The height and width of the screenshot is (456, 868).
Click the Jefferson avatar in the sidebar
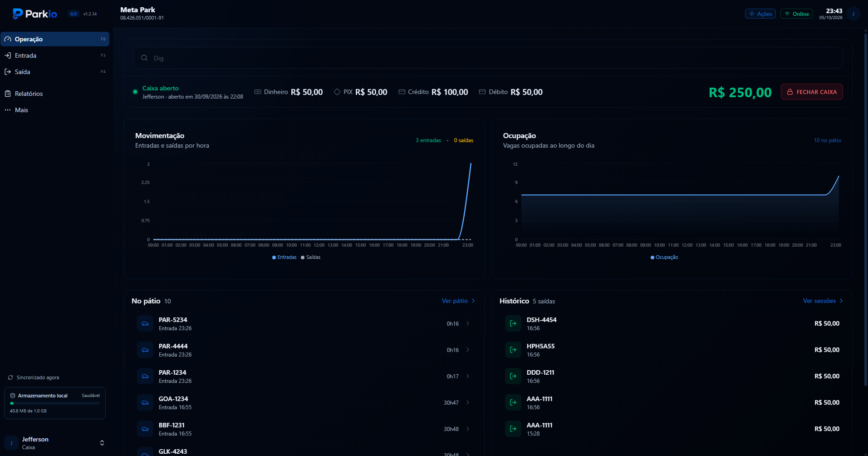11,443
